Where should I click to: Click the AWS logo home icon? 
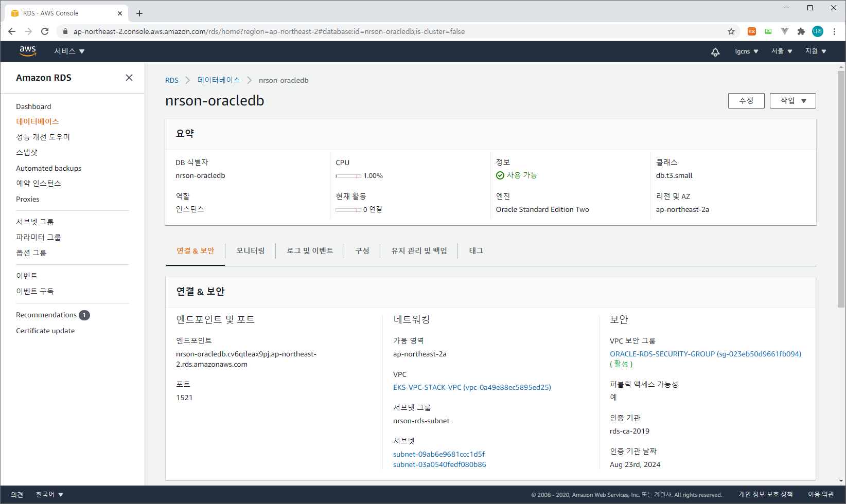click(28, 51)
